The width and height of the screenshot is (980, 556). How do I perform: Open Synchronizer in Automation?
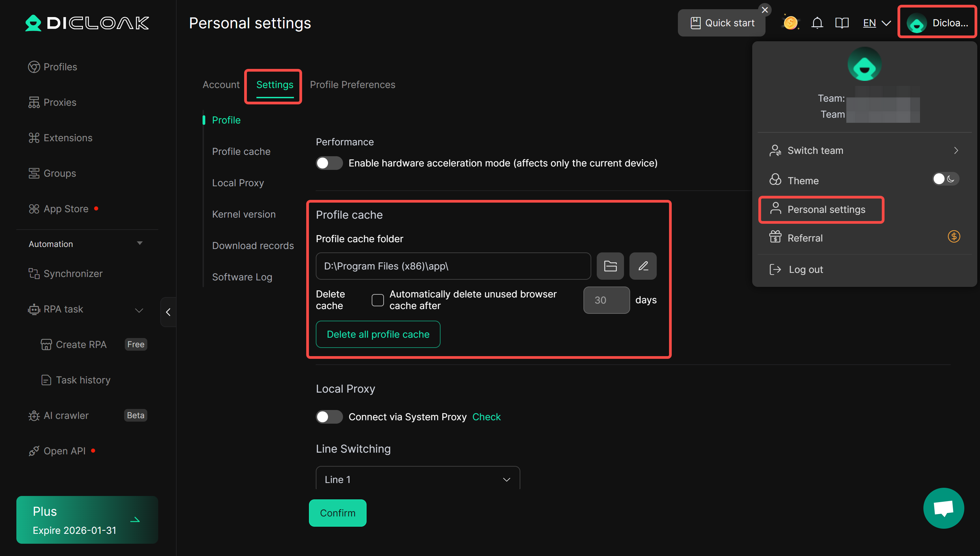[65, 274]
